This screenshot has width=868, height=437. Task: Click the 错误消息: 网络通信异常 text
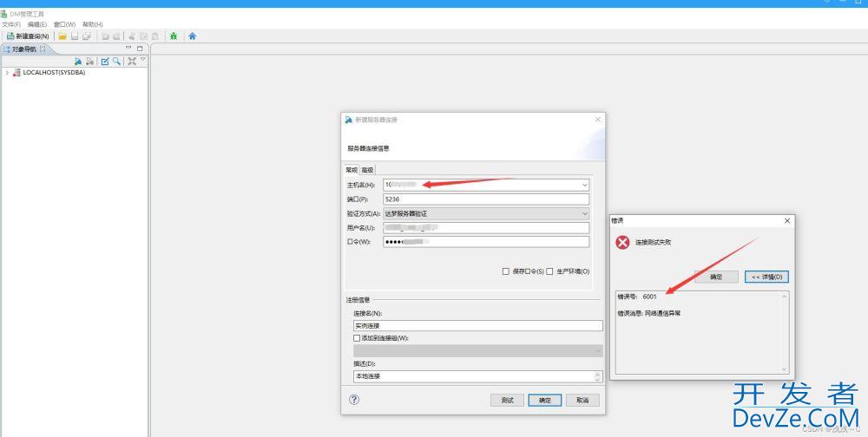(x=649, y=313)
